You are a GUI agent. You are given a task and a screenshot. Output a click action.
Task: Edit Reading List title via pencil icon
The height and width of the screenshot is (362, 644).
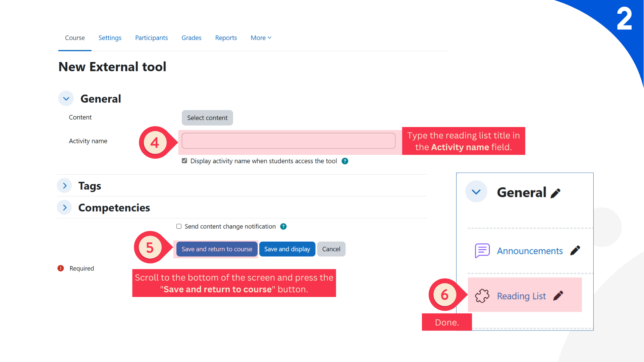pyautogui.click(x=558, y=296)
